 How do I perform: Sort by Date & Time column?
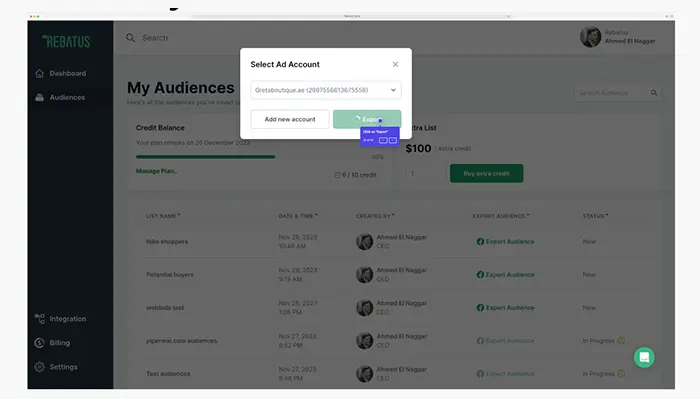(x=298, y=216)
